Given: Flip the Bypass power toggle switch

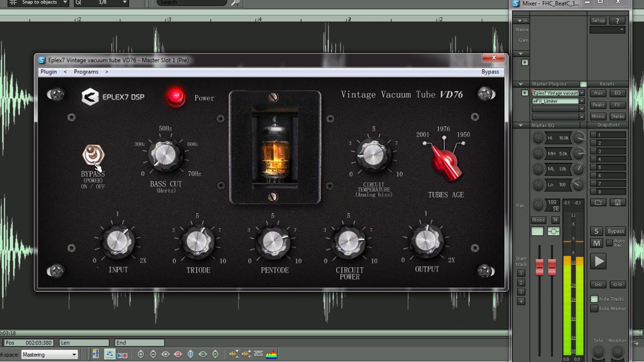Looking at the screenshot, I should point(93,155).
